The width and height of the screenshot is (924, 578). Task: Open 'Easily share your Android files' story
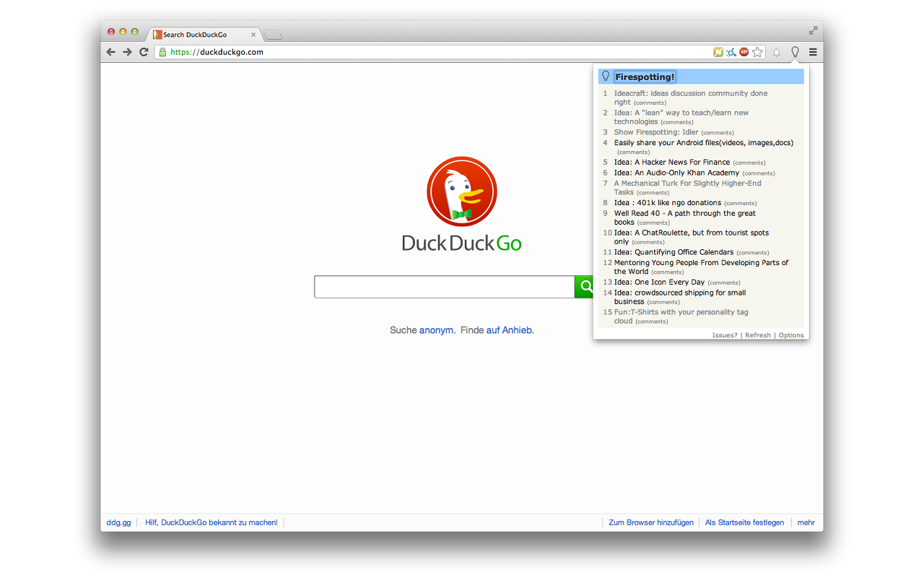click(x=704, y=142)
